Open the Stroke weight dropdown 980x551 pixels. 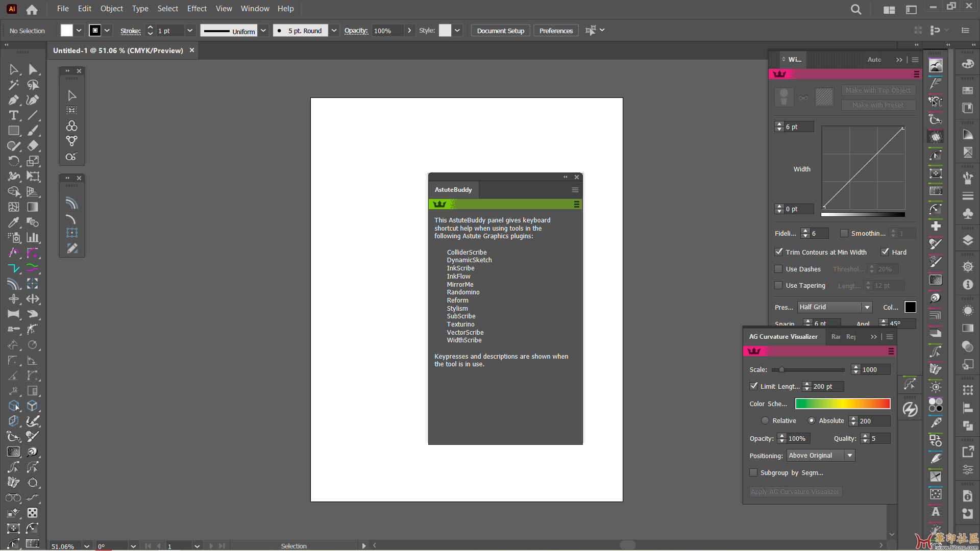190,31
